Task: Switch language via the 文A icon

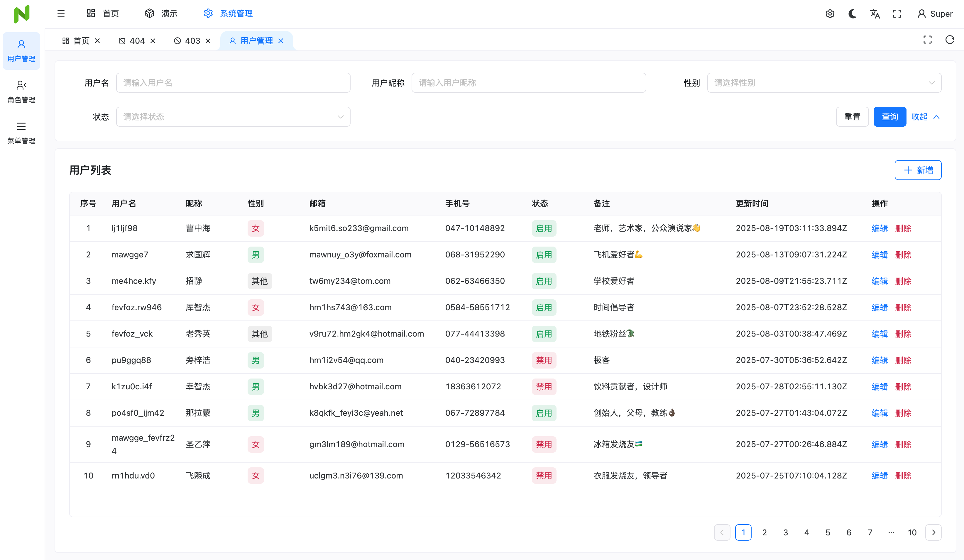Action: (x=875, y=13)
